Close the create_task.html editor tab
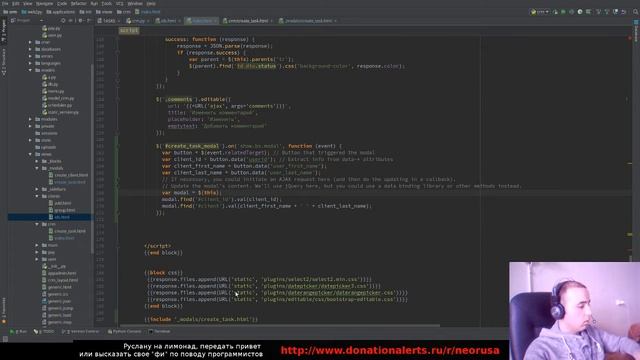Image resolution: width=640 pixels, height=360 pixels. (271, 20)
